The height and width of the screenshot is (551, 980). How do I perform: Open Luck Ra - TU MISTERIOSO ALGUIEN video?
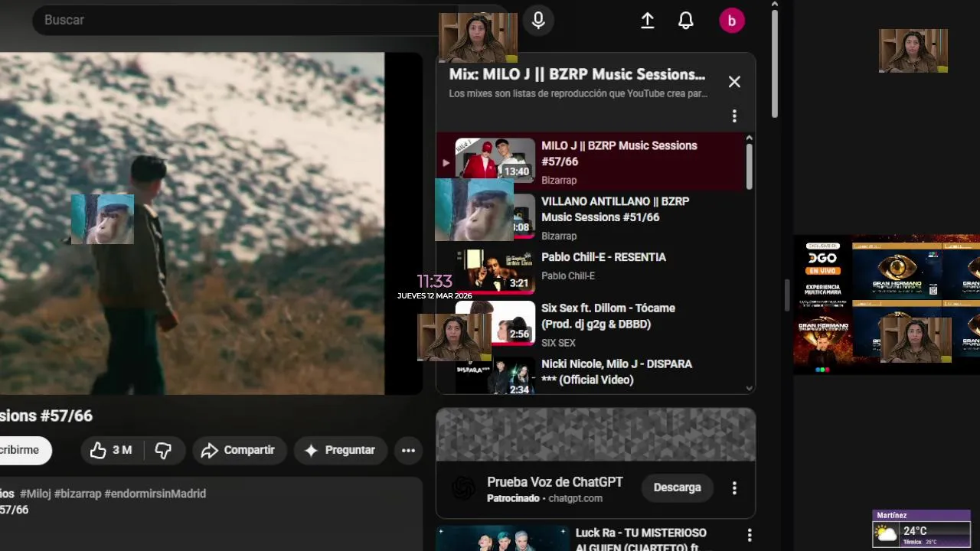click(641, 540)
